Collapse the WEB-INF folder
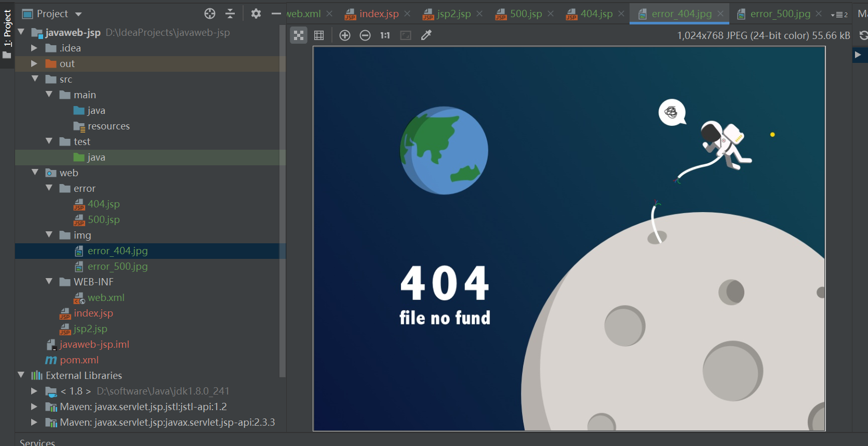 49,282
